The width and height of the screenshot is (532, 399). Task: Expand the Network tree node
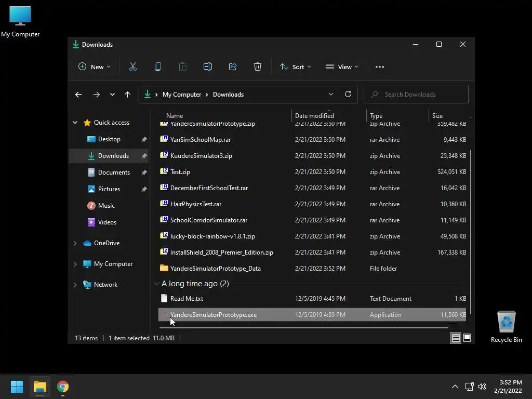coord(75,285)
